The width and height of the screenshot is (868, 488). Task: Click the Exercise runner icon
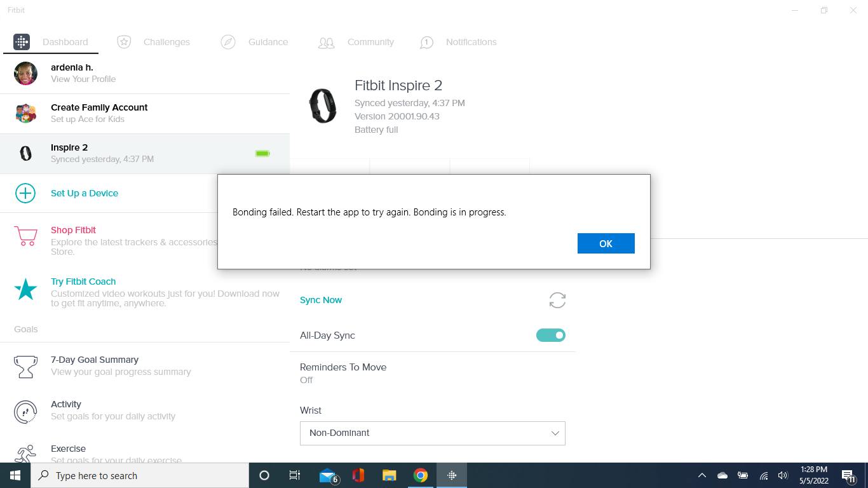25,454
